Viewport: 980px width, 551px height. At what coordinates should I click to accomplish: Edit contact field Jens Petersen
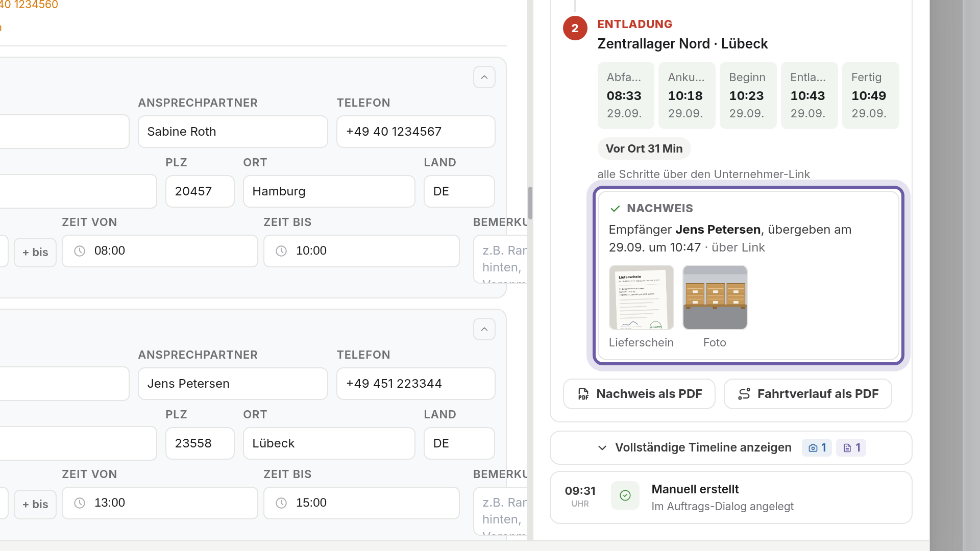coord(233,384)
